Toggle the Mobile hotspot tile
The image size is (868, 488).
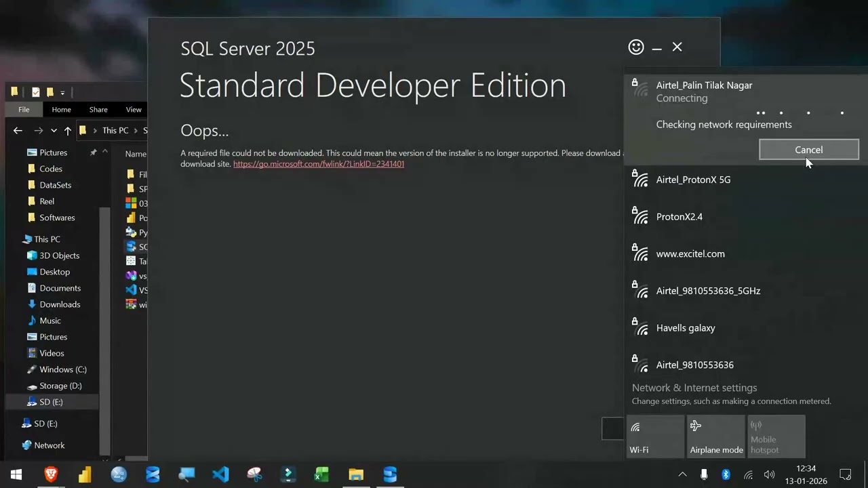tap(776, 437)
